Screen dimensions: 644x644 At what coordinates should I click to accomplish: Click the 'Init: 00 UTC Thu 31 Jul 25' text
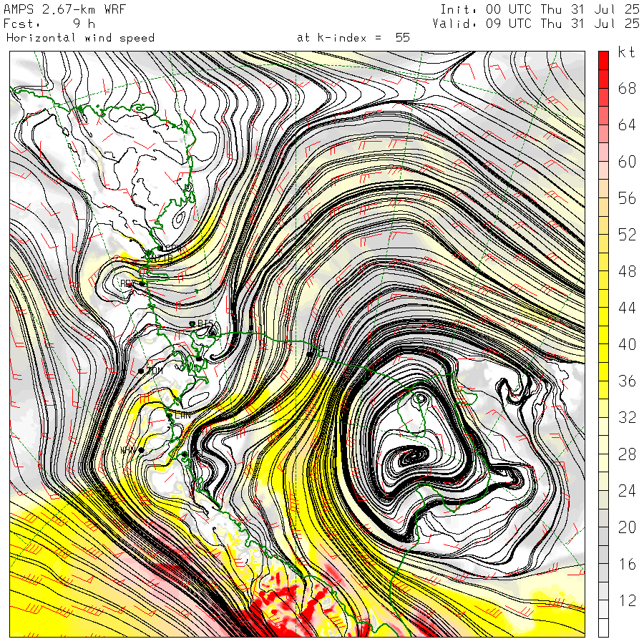540,9
